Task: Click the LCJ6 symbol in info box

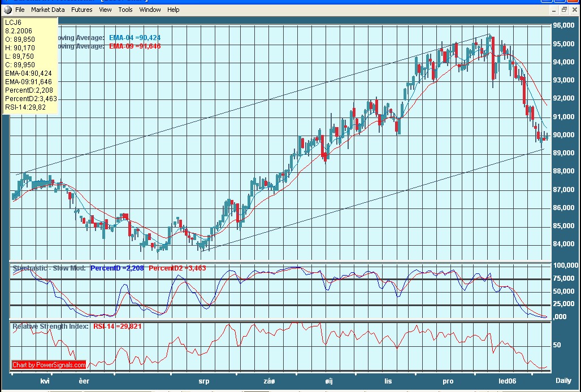Action: [x=14, y=23]
